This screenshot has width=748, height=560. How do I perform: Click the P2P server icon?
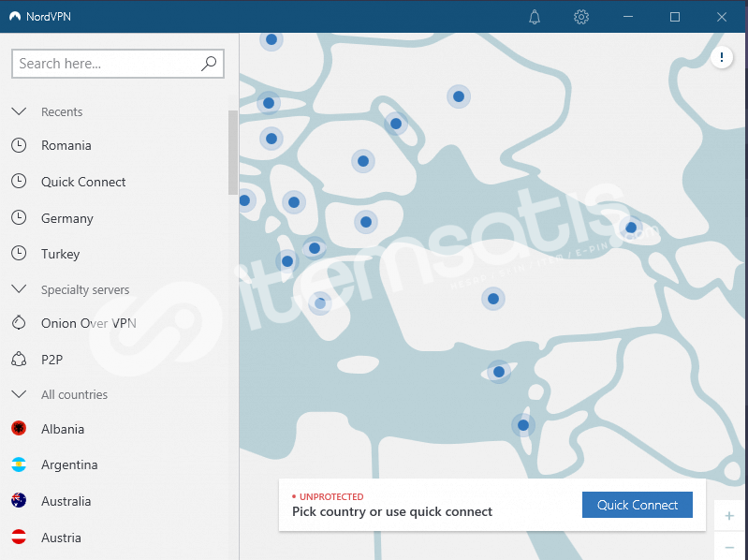19,359
